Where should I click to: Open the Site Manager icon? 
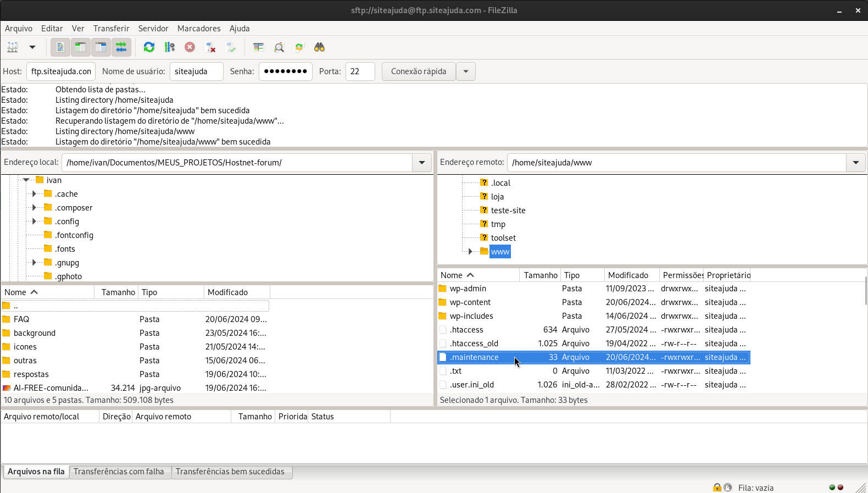pyautogui.click(x=13, y=47)
